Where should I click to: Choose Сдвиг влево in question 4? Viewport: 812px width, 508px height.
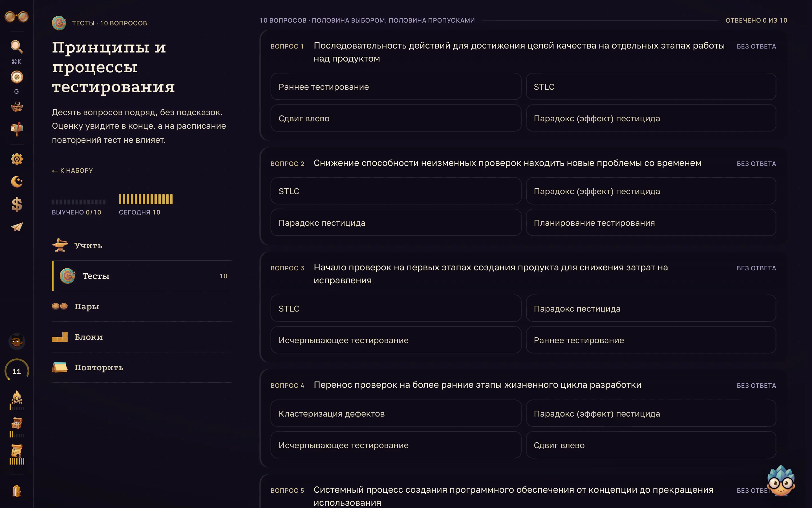pos(651,445)
